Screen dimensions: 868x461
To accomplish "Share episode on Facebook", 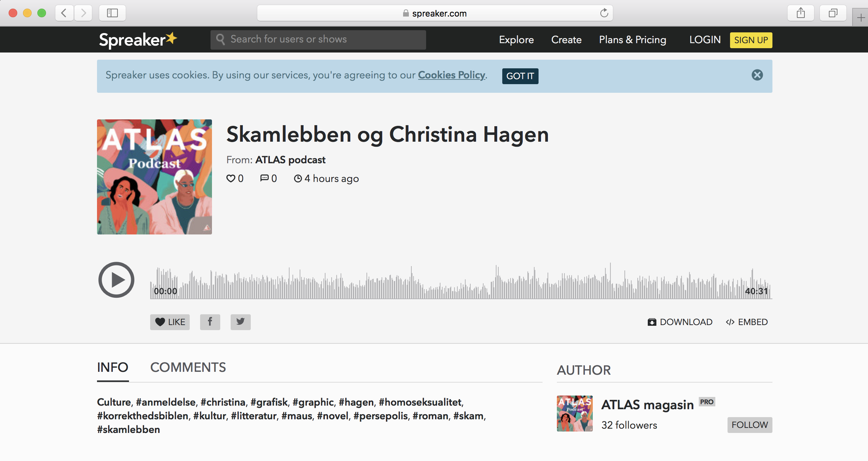I will [210, 322].
